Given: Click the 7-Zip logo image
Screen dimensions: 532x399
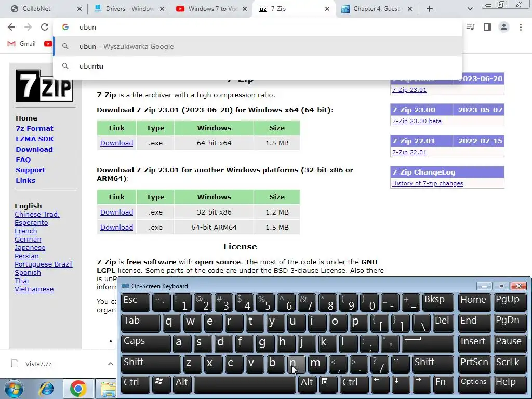Looking at the screenshot, I should click(x=44, y=86).
